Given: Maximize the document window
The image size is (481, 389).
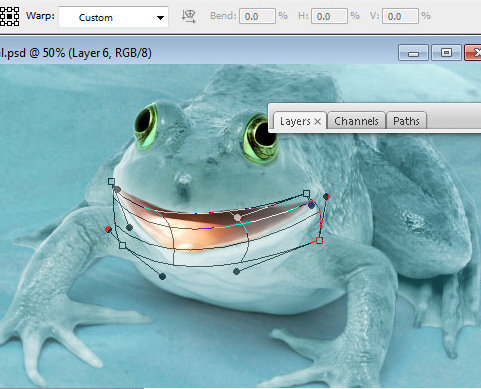Looking at the screenshot, I should pos(446,53).
